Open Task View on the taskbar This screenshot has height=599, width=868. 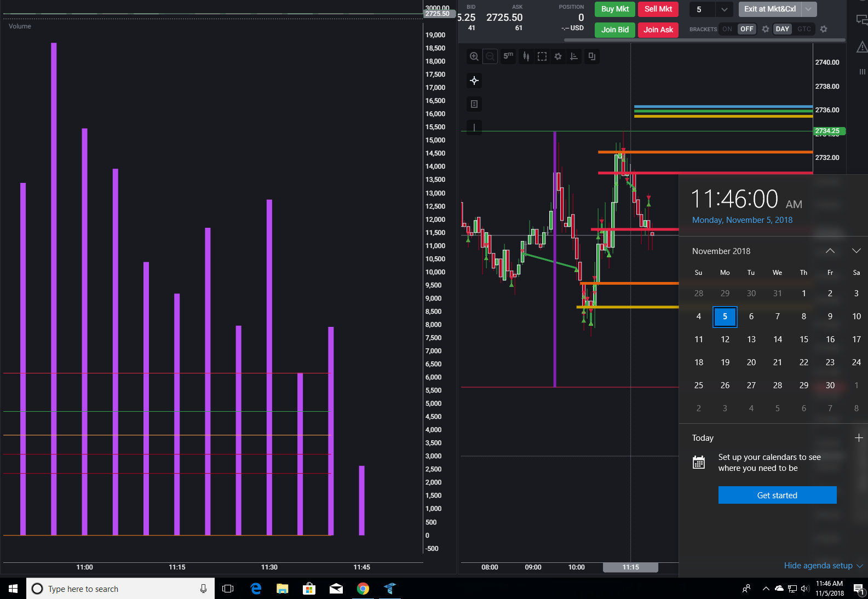coord(228,589)
